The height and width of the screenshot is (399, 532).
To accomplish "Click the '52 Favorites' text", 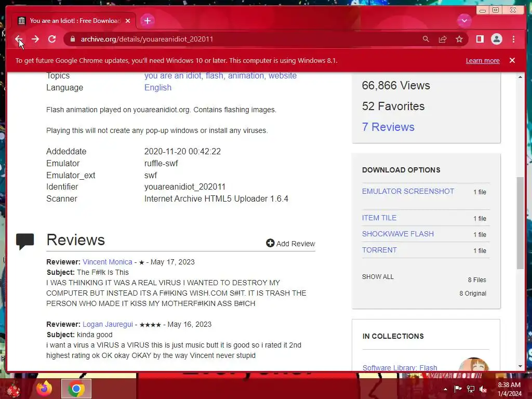I will (x=393, y=106).
